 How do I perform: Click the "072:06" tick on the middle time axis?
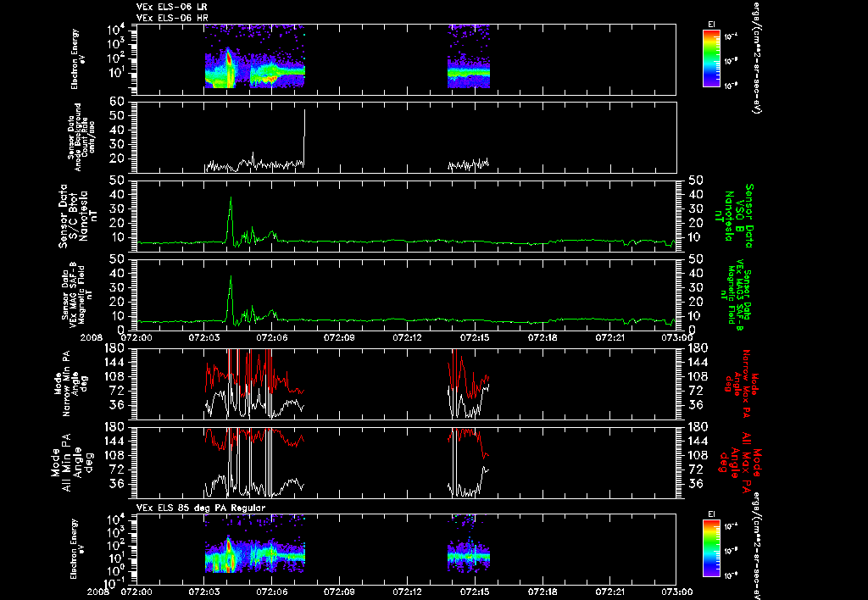coord(271,337)
